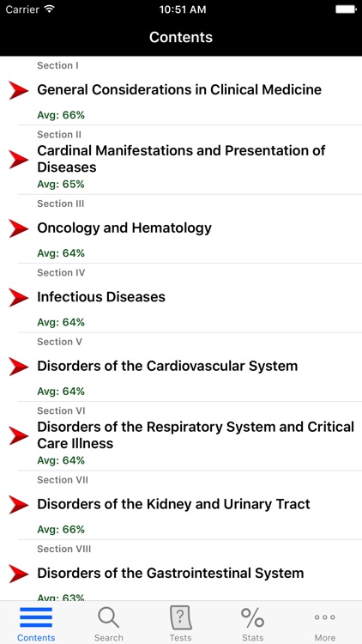This screenshot has height=644, width=362.
Task: Tap the red arrow beside Infectious Diseases
Action: coord(19,297)
